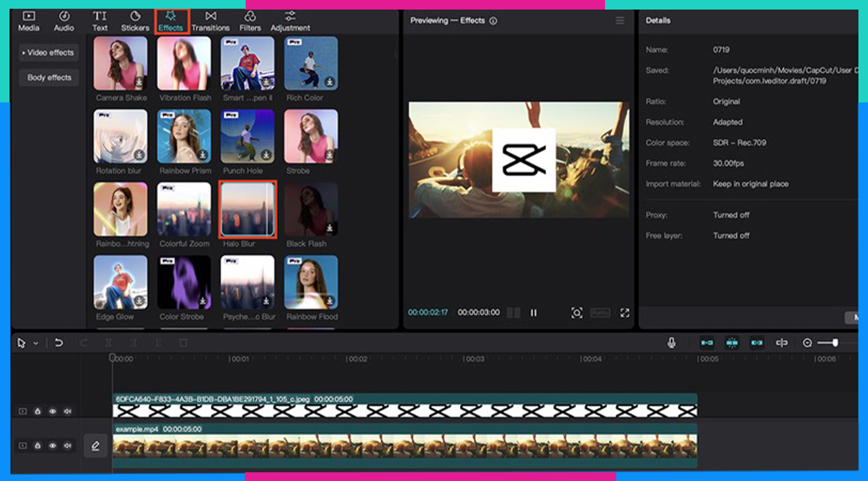Click the cover edit pencil button
This screenshot has width=868, height=481.
pos(95,445)
